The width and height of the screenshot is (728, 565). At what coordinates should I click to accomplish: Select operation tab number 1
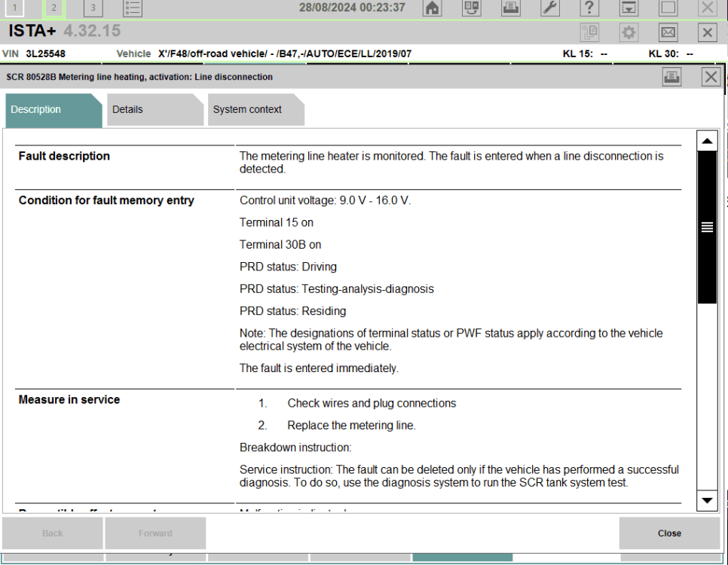pos(14,8)
